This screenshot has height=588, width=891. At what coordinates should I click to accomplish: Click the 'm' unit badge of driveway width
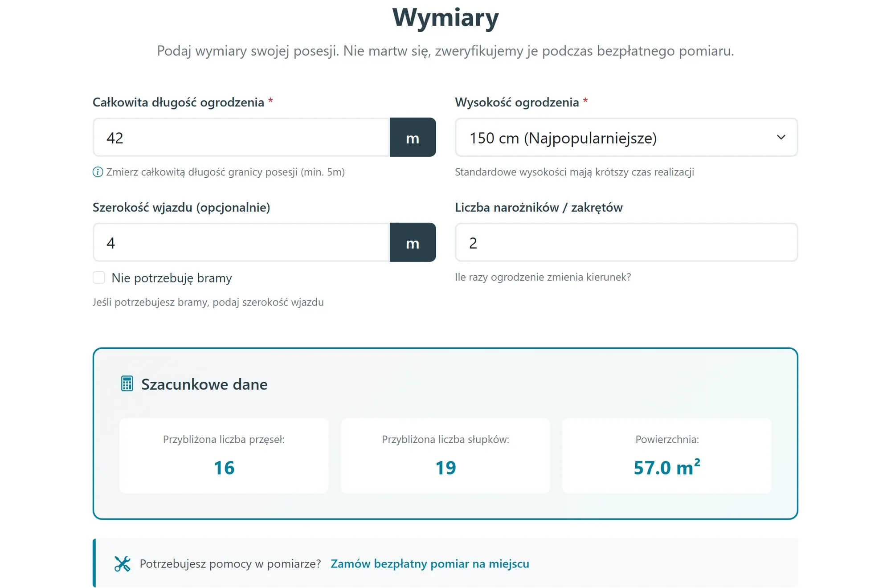tap(413, 242)
